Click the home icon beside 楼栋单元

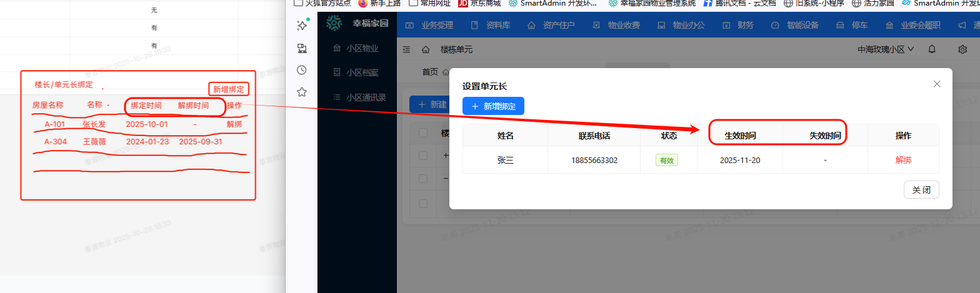pos(426,49)
